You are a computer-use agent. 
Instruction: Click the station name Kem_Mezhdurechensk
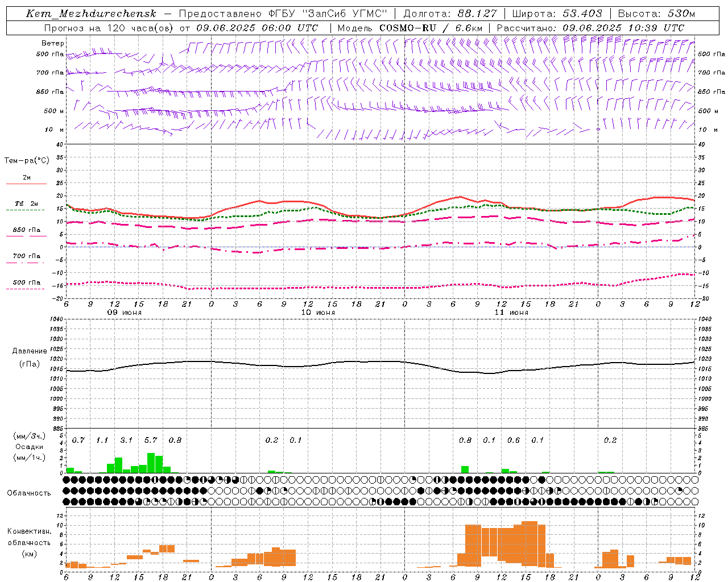[91, 14]
